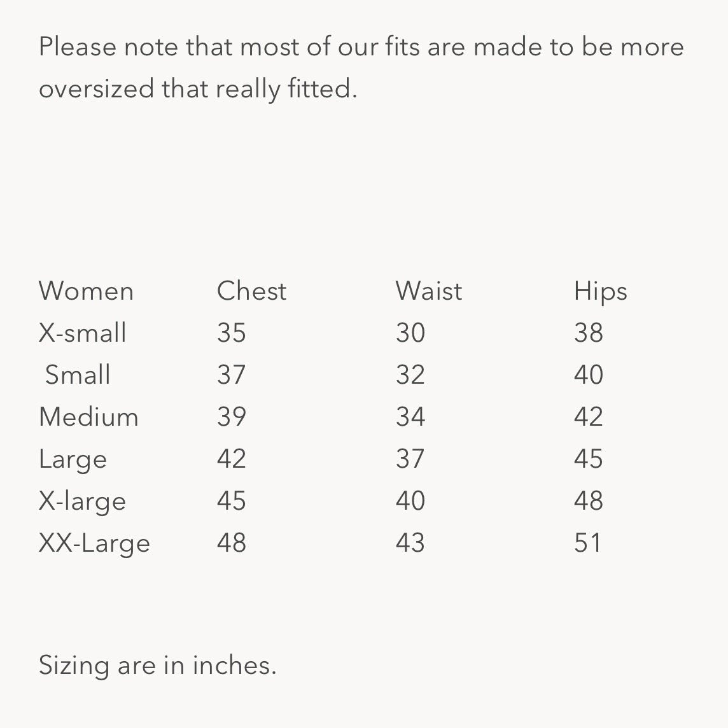This screenshot has height=728, width=728.
Task: Select the XX-Large row label
Action: [x=94, y=543]
